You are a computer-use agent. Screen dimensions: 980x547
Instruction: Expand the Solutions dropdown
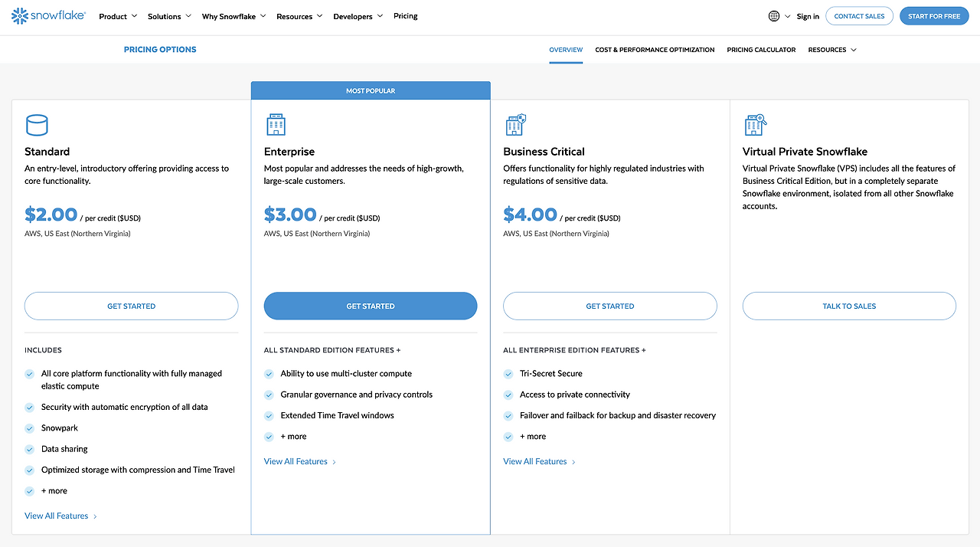169,16
